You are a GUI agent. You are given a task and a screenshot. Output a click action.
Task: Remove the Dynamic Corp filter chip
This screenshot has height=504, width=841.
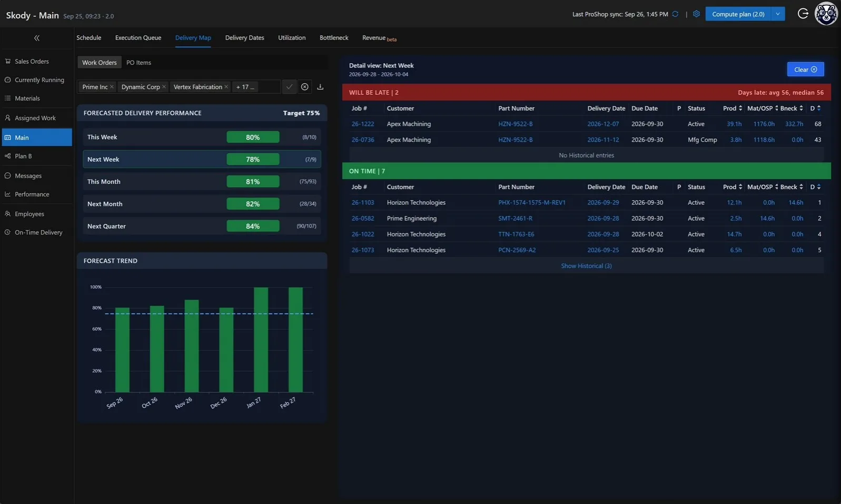164,87
